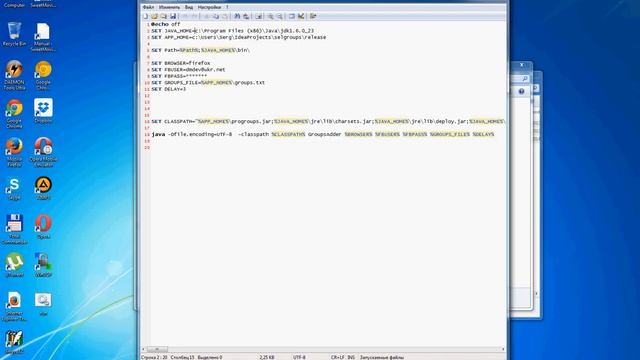
Task: Select the Total Commander floppy desktop icon
Action: click(x=14, y=229)
